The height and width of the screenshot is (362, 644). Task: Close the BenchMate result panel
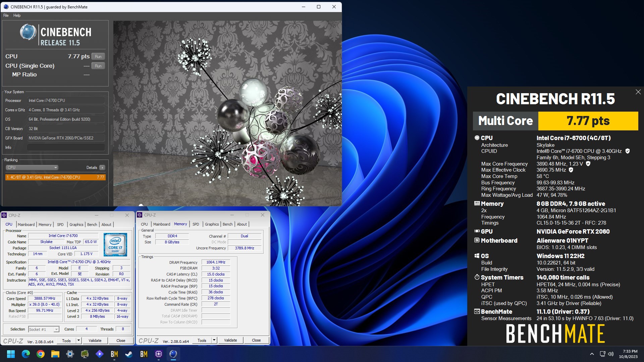coord(638,92)
